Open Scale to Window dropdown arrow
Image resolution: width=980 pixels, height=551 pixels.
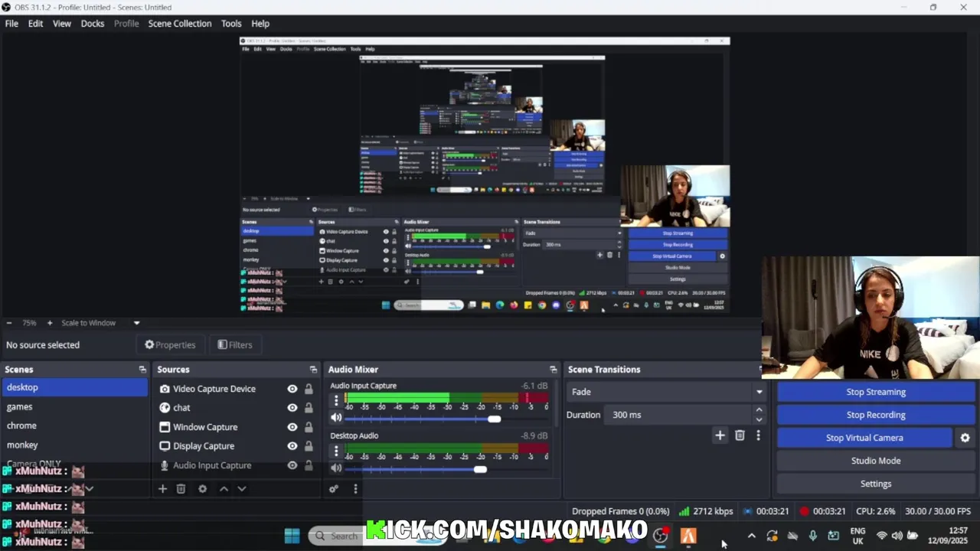[136, 323]
